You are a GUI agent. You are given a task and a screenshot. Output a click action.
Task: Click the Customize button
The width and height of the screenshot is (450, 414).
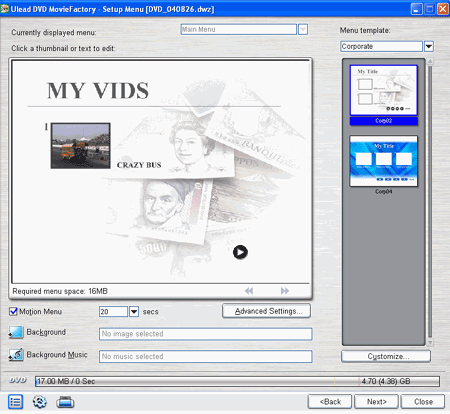tap(386, 356)
